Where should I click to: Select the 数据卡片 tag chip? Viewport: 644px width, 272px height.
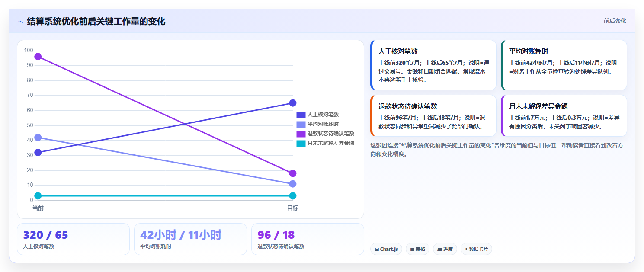[476, 249]
